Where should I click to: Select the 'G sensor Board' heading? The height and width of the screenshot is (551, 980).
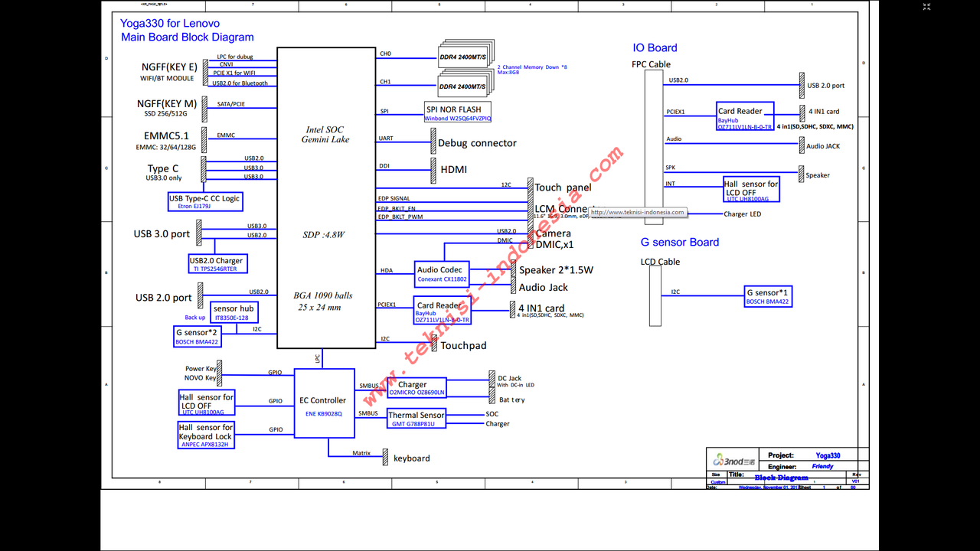click(x=680, y=242)
